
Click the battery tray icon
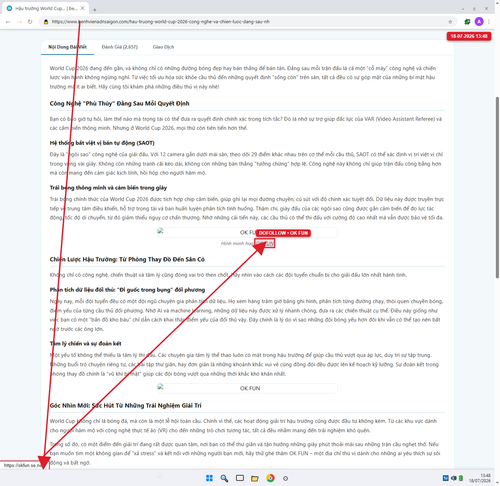(x=461, y=478)
